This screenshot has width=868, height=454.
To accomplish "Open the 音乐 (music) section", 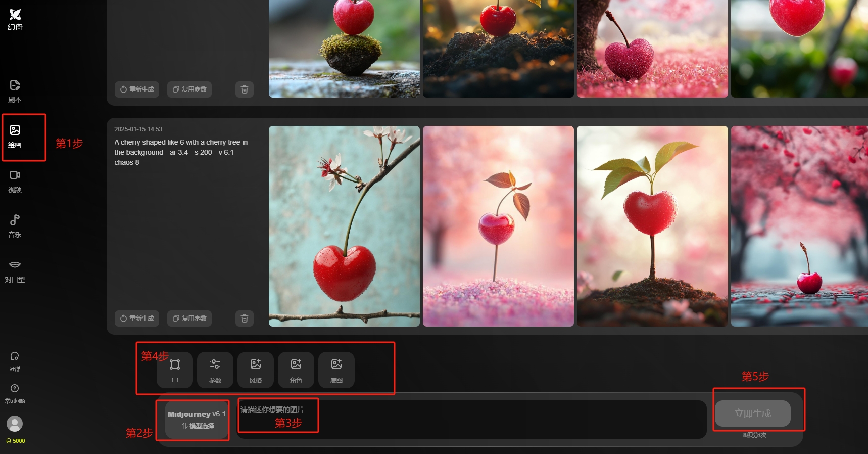I will coord(15,226).
